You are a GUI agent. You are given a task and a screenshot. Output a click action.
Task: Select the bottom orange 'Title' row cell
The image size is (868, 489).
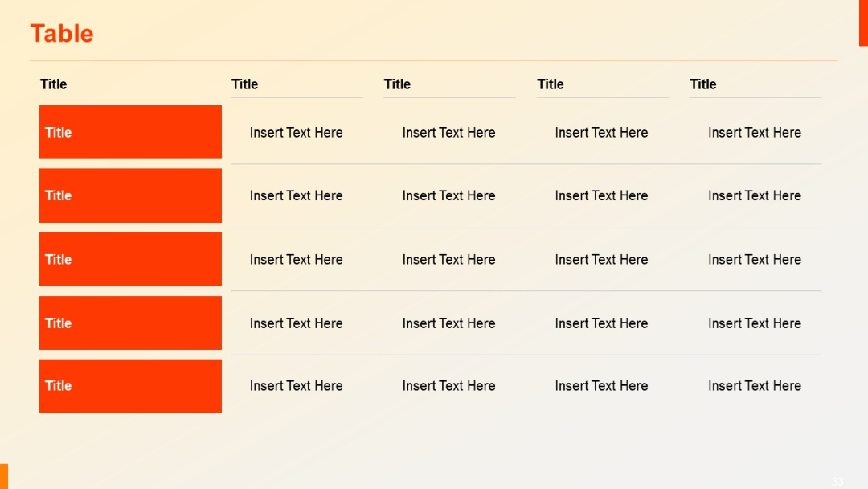click(130, 386)
